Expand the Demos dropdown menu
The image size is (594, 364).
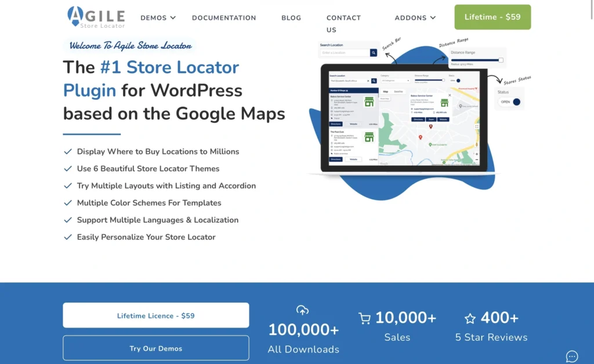(x=158, y=18)
